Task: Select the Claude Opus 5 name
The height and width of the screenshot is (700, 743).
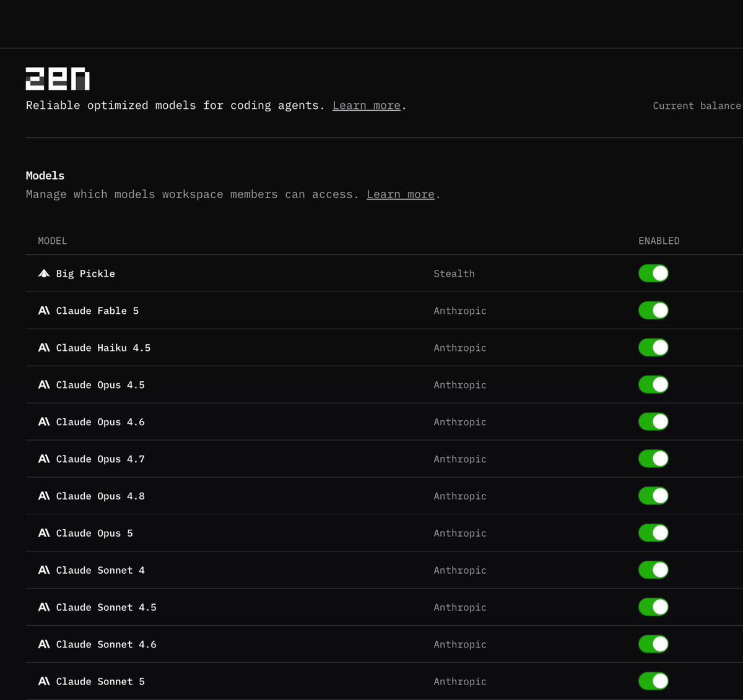Action: pyautogui.click(x=95, y=534)
